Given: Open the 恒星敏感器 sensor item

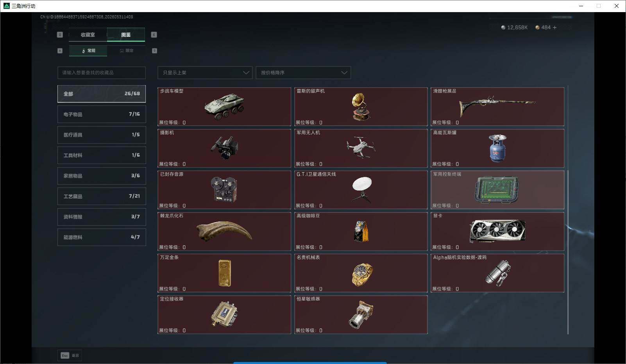Looking at the screenshot, I should (361, 315).
